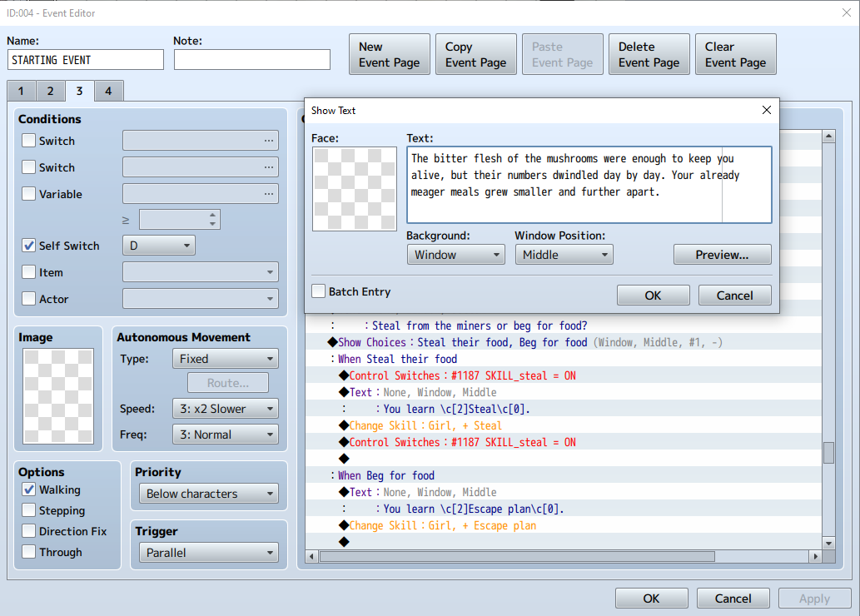Enable the first Switch condition checkbox
Viewport: 860px width, 616px height.
pyautogui.click(x=28, y=141)
